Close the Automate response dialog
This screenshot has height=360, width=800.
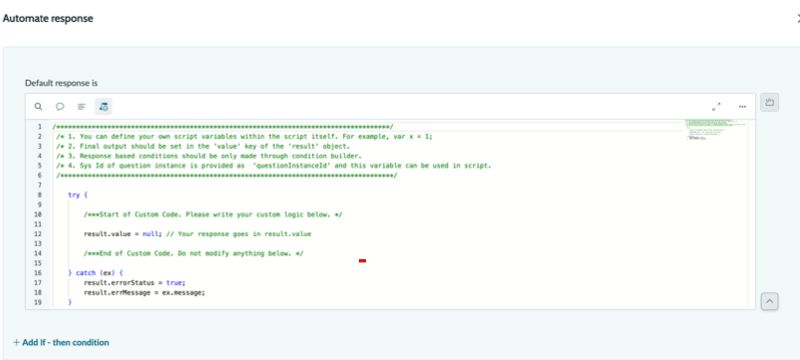tap(798, 19)
